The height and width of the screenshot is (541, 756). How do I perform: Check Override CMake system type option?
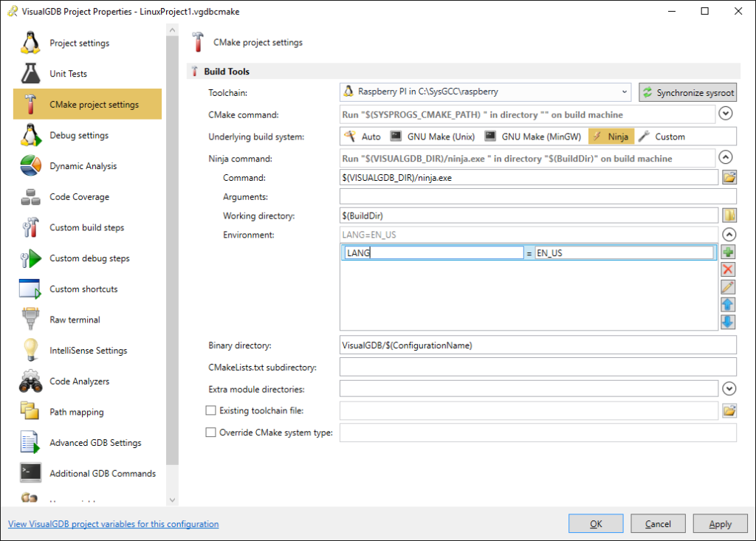pos(211,433)
